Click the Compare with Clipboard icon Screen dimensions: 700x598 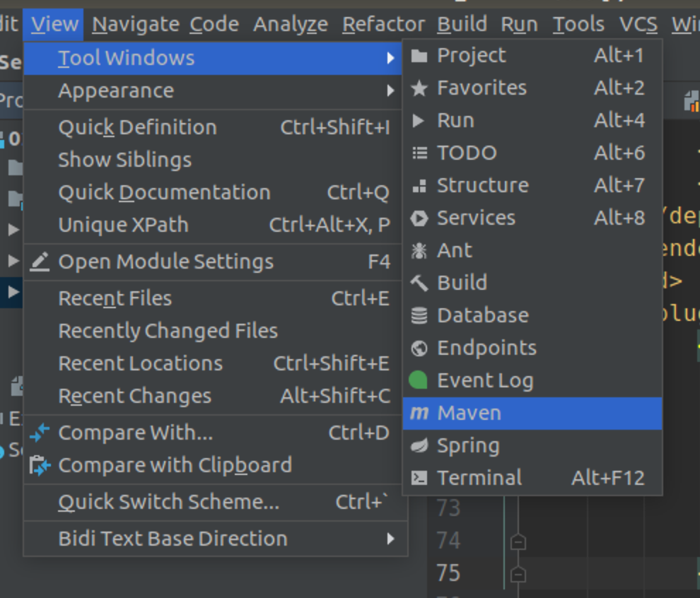click(x=40, y=465)
